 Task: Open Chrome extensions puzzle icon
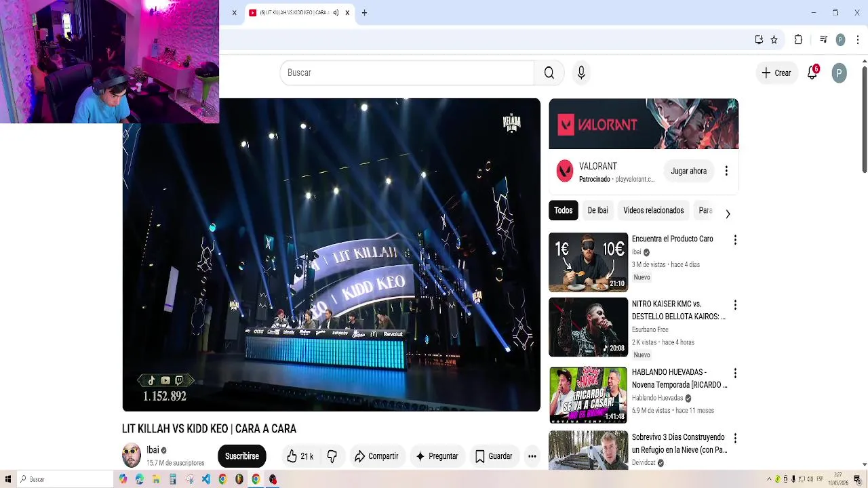(798, 40)
